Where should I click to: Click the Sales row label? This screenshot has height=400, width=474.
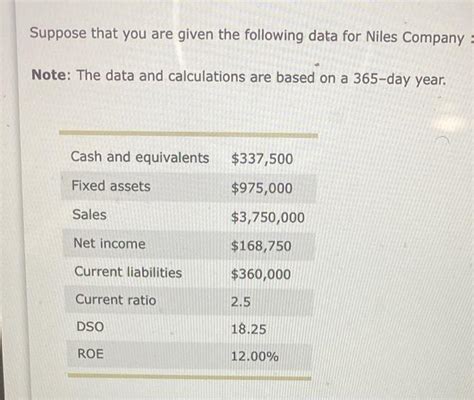(x=89, y=214)
